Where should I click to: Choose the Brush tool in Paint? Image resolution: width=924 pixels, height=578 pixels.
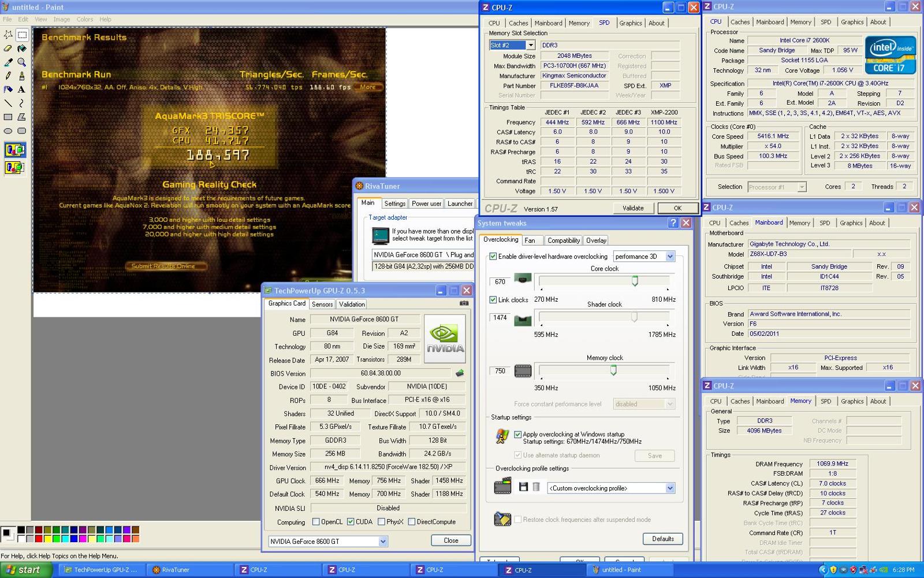tap(22, 76)
